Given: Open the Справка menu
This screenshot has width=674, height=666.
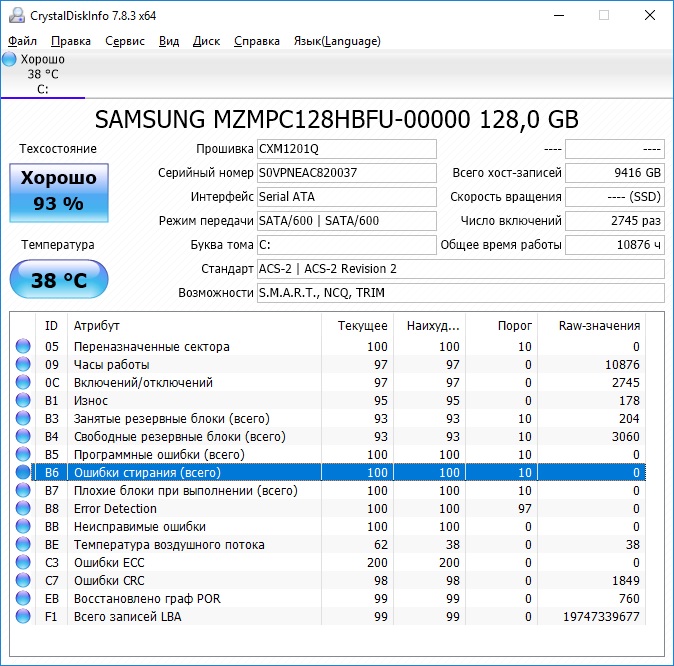Looking at the screenshot, I should pyautogui.click(x=257, y=41).
